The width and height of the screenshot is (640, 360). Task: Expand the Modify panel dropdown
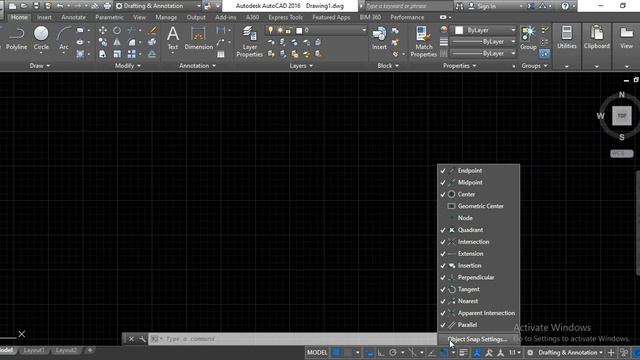coord(128,66)
